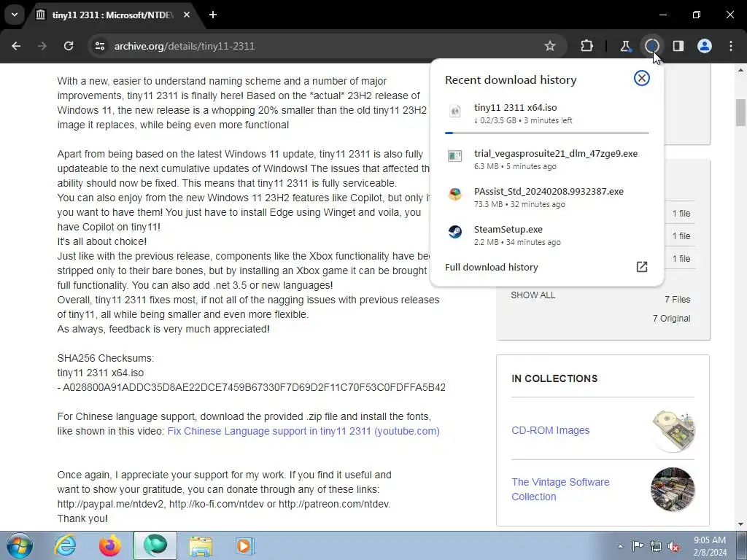Open tiny11 2311 x64.iso download entry

coord(546,114)
